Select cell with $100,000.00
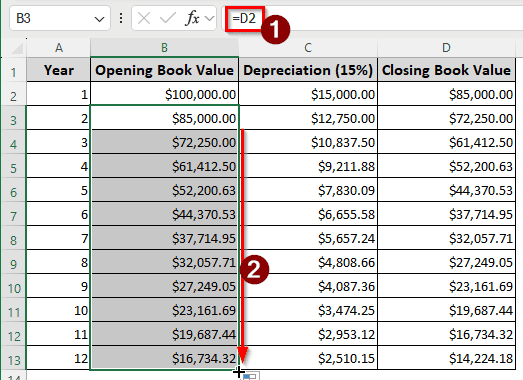This screenshot has width=523, height=380. point(164,94)
